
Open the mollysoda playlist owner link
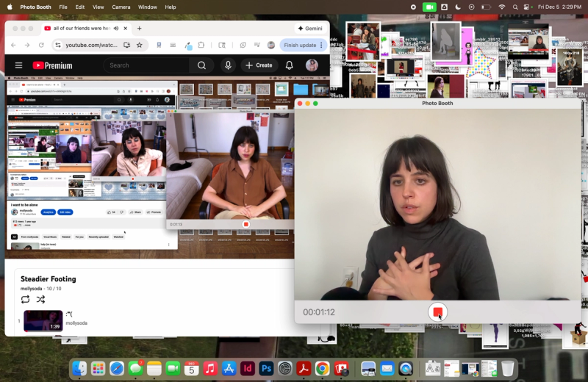point(31,289)
